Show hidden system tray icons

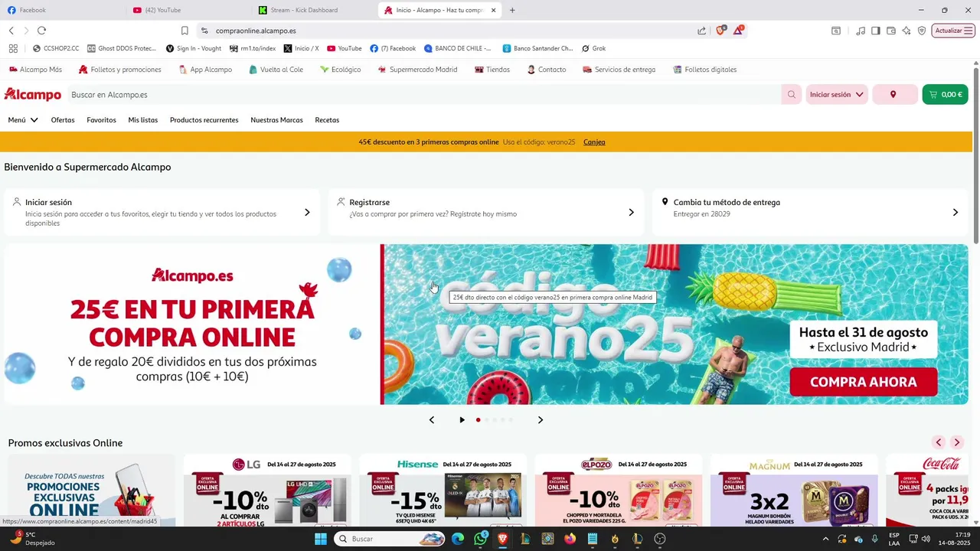tap(825, 539)
